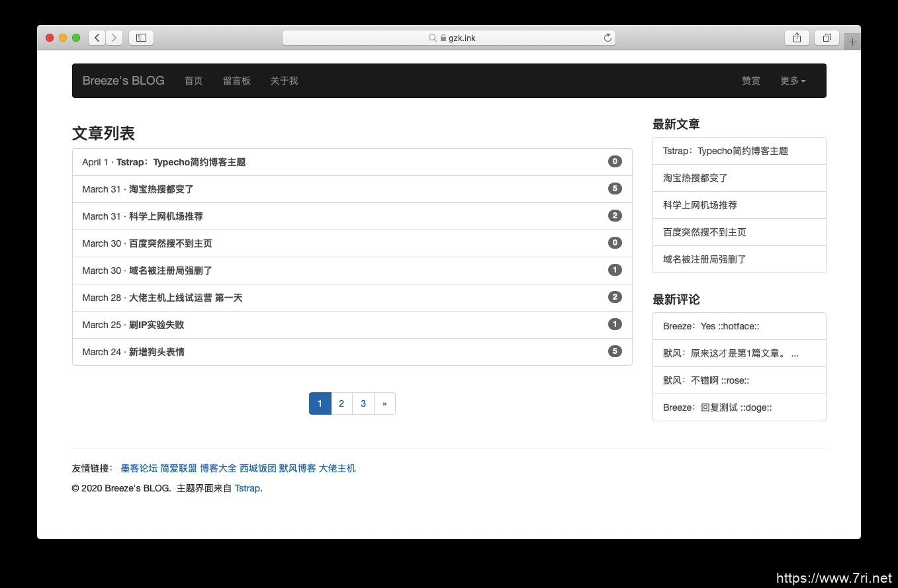
Task: Go to pagination page 2
Action: [341, 403]
